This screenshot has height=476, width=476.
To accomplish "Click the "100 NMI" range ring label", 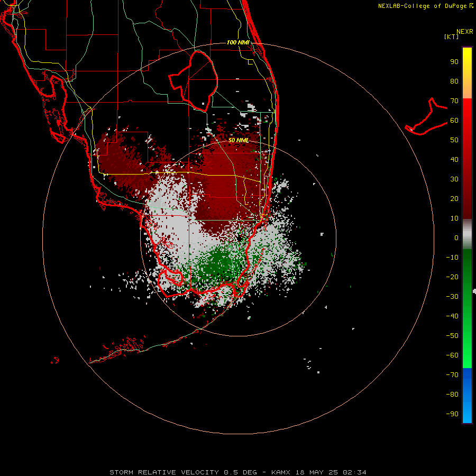I will [238, 42].
